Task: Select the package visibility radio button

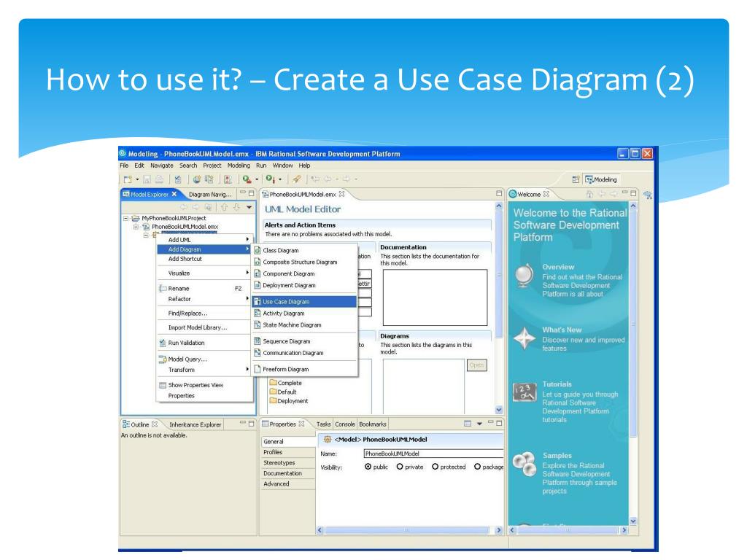Action: 477,467
